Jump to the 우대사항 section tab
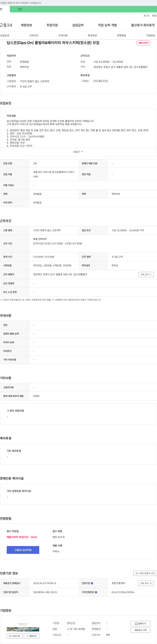This screenshot has width=157, height=644. pyautogui.click(x=63, y=35)
